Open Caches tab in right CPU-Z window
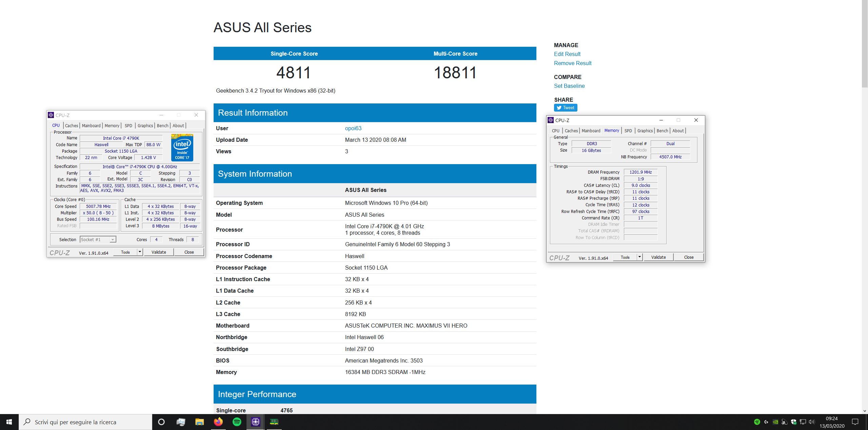 [571, 131]
